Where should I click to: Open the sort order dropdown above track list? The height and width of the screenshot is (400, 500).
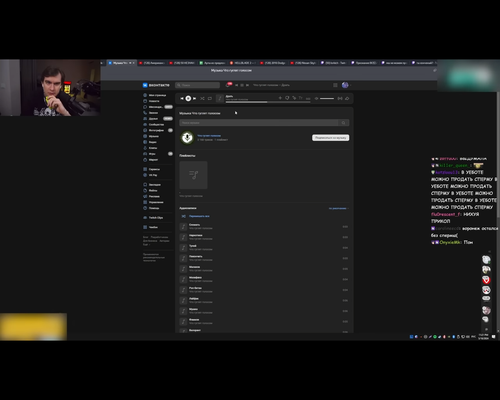coord(339,208)
